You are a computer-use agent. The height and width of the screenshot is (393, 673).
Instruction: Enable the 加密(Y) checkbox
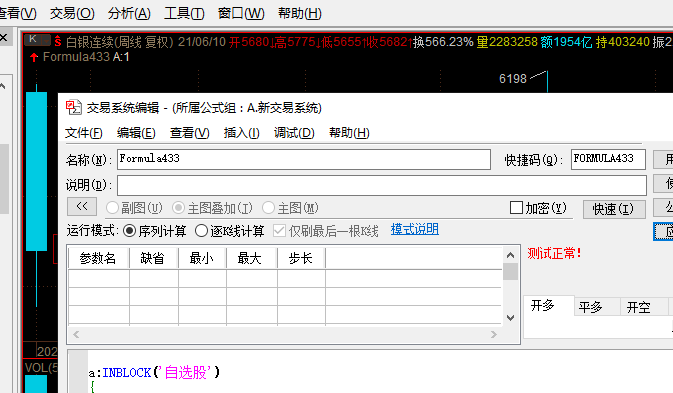(x=516, y=208)
